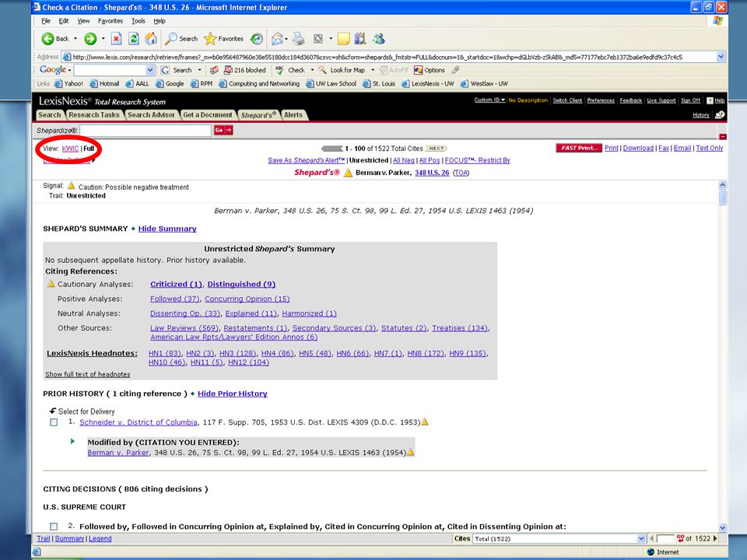The height and width of the screenshot is (560, 747).
Task: Open the Favorites menu in the menu bar
Action: pos(110,21)
